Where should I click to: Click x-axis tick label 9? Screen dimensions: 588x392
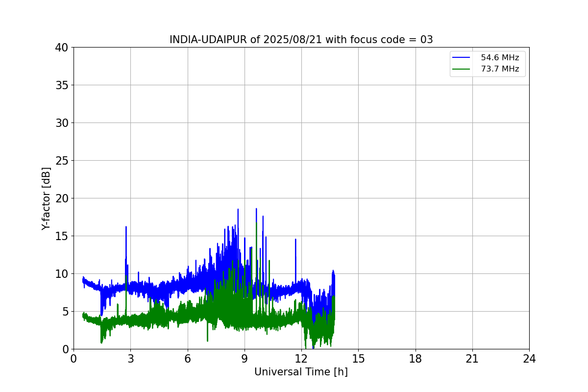pos(245,359)
